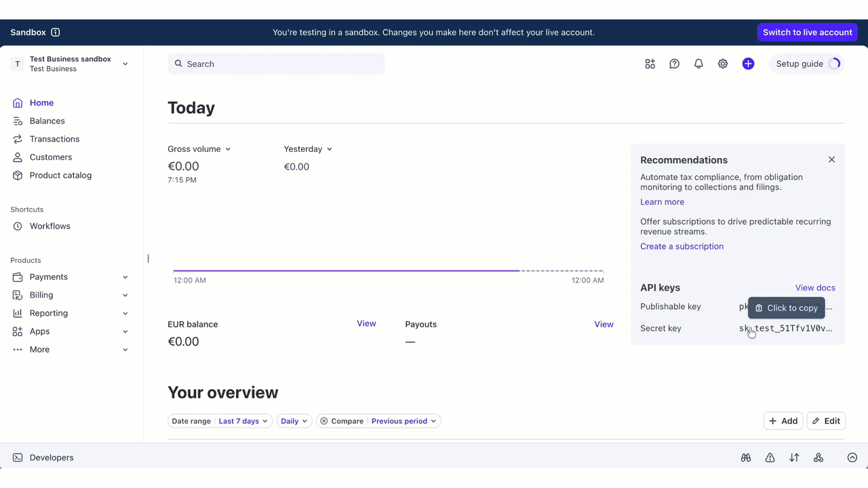The height and width of the screenshot is (488, 868).
Task: Click Switch to live account button
Action: point(807,33)
